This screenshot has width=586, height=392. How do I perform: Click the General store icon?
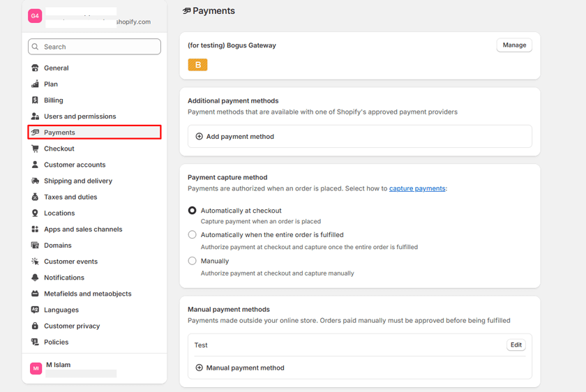(35, 68)
